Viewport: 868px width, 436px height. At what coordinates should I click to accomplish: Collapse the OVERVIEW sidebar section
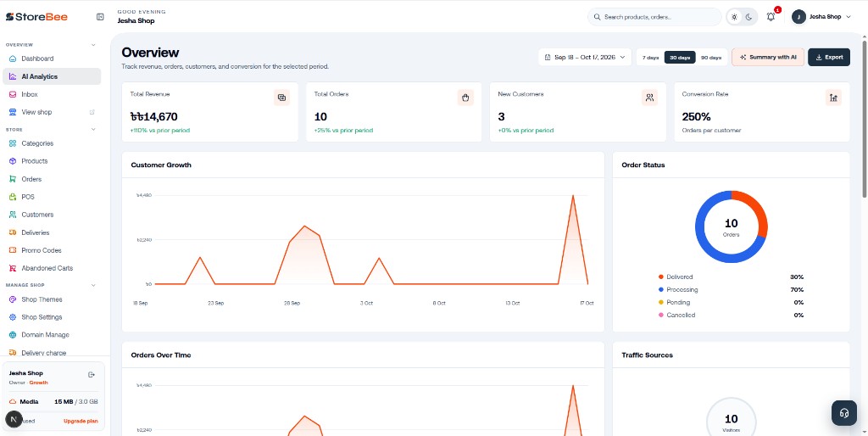pyautogui.click(x=93, y=45)
